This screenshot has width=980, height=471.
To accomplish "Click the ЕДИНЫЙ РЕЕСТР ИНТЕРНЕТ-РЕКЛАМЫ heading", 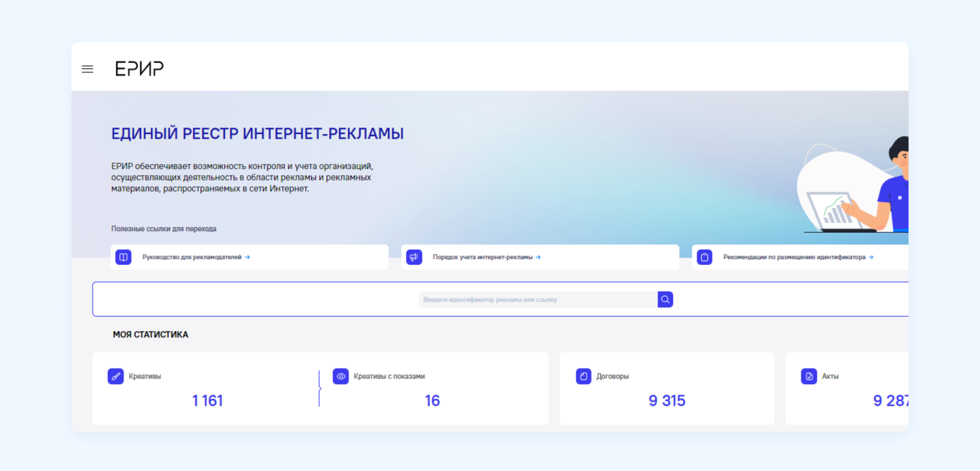I will point(257,134).
